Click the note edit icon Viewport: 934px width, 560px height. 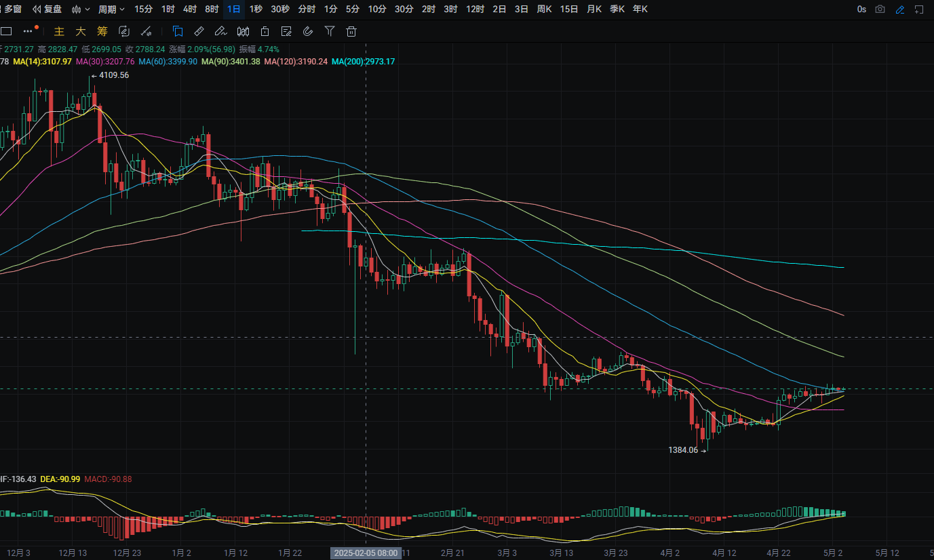point(286,31)
